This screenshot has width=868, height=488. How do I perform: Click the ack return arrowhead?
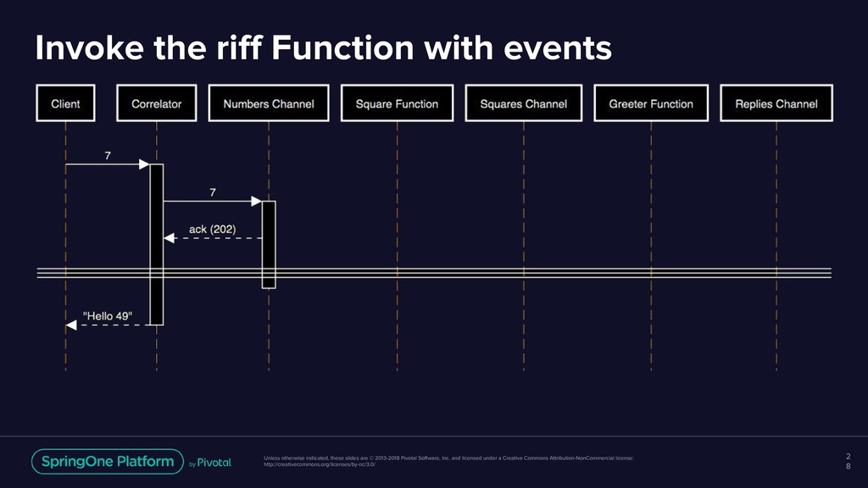pos(170,238)
